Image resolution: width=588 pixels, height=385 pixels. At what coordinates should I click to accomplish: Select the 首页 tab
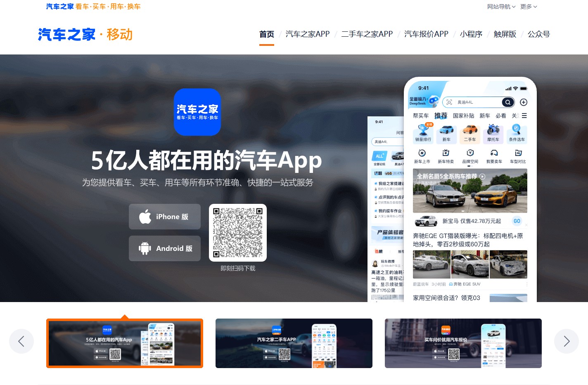pyautogui.click(x=267, y=34)
